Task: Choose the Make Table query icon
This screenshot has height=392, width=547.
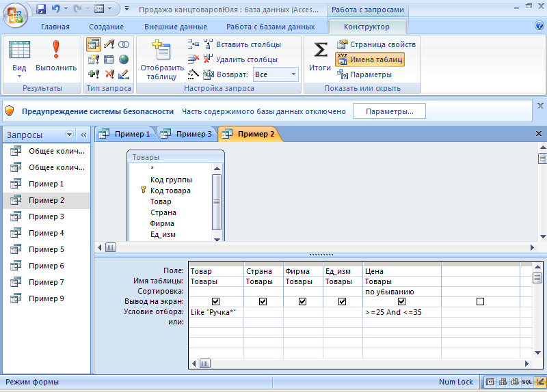Action: [x=94, y=59]
